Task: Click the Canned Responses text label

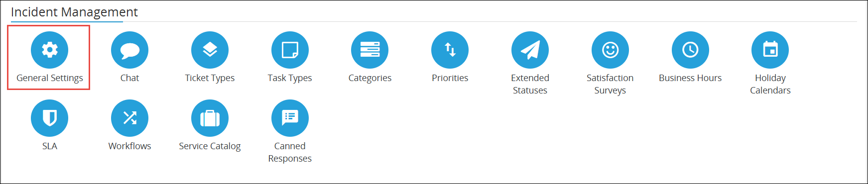Action: coord(290,152)
